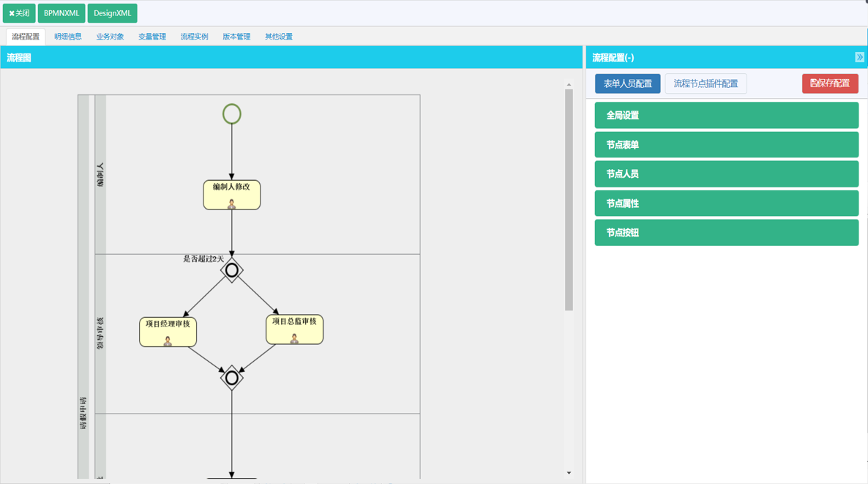
Task: Click the lower merging gateway diamond
Action: point(231,378)
